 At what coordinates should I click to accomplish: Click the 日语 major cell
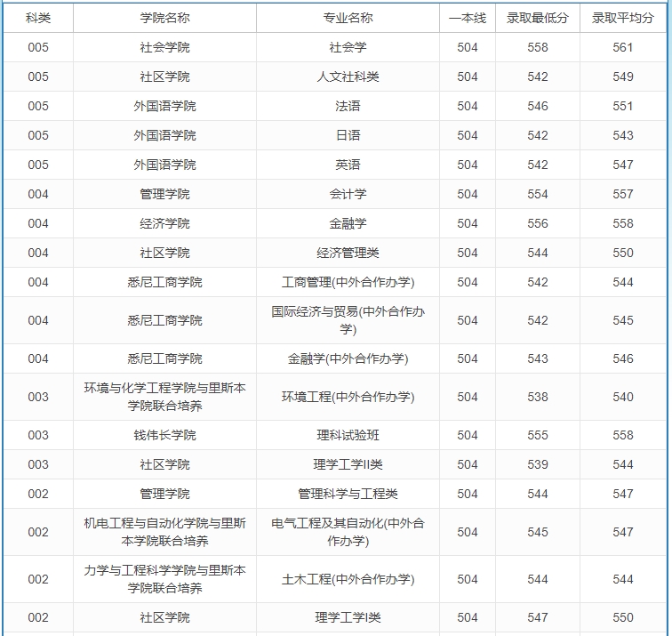coord(348,135)
